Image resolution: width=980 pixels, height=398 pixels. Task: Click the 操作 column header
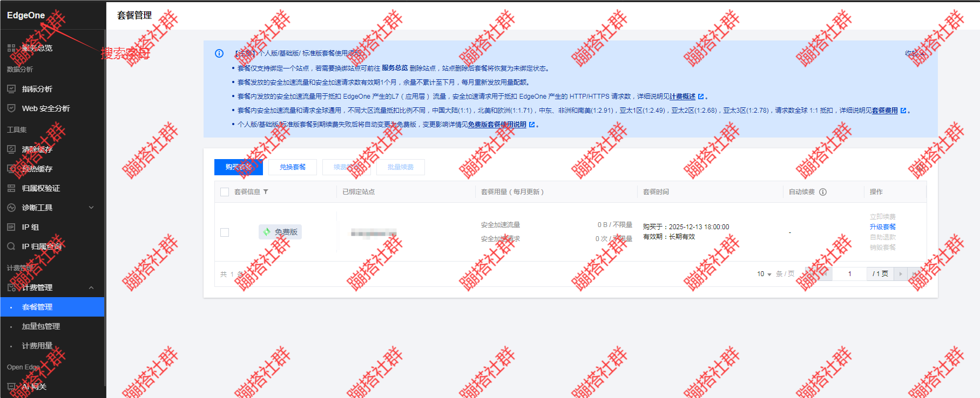876,192
